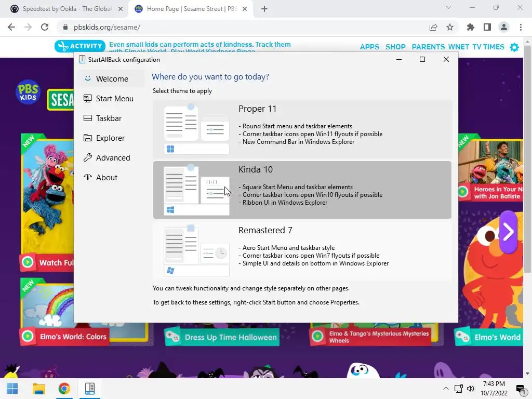Click the Remastered 7 preview thumbnail

point(196,250)
